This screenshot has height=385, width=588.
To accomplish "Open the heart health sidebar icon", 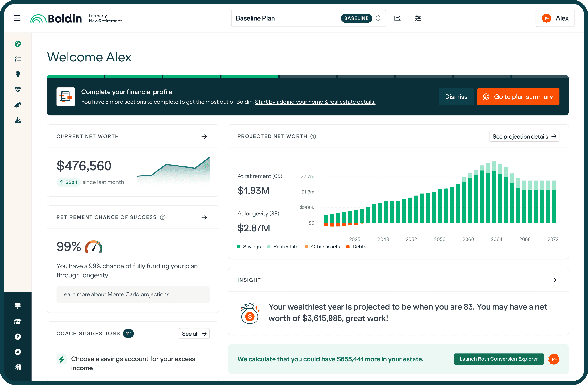I will pos(18,90).
